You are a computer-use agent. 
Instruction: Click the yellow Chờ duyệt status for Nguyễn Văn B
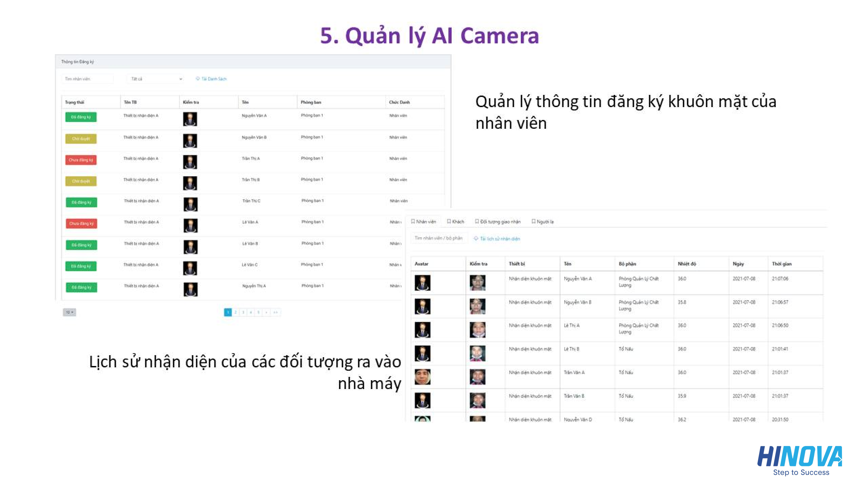coord(81,139)
